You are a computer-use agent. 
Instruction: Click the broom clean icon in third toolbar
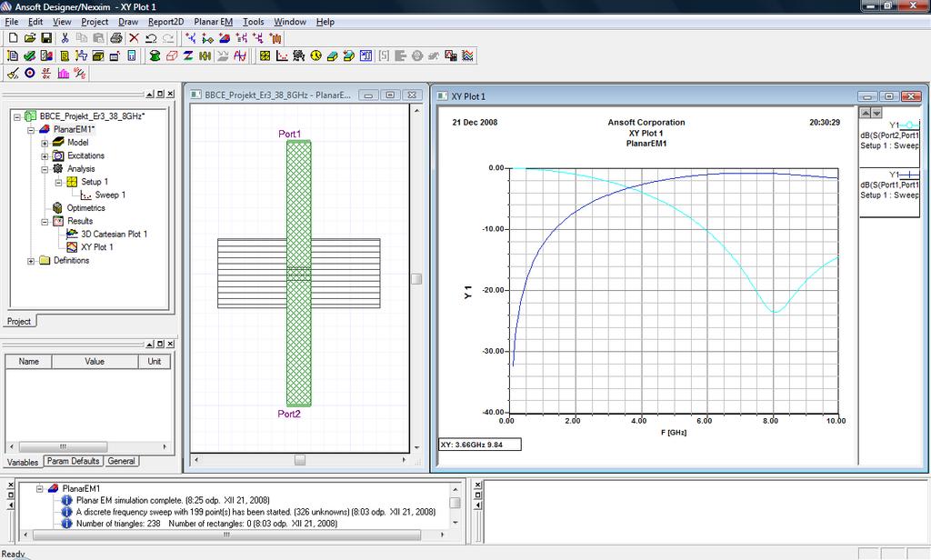(x=13, y=73)
